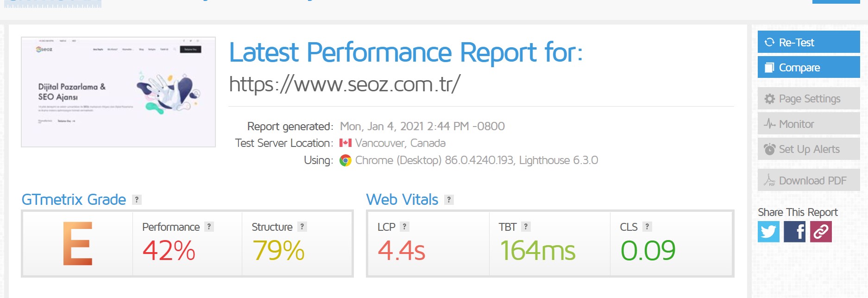Share report on Twitter icon
This screenshot has height=298, width=868.
768,231
